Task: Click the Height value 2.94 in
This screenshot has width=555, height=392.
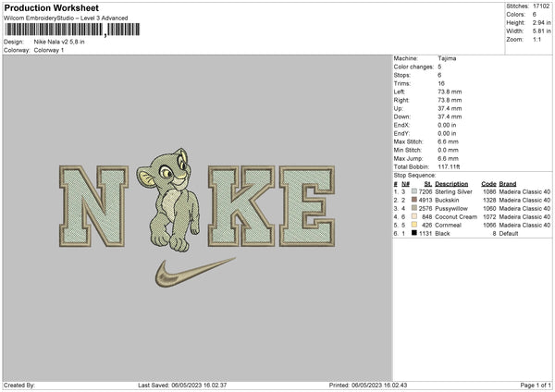Action: (x=541, y=22)
